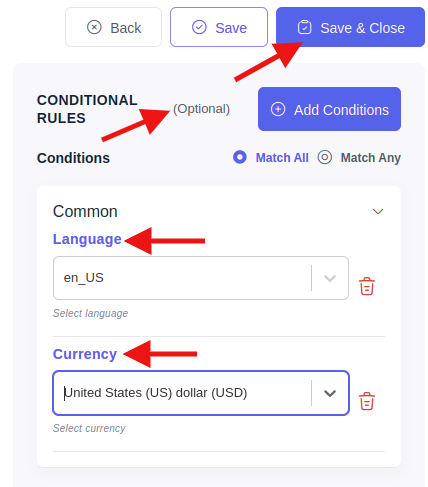Viewport: 428px width, 487px height.
Task: Click the Save & Close button
Action: click(x=350, y=27)
